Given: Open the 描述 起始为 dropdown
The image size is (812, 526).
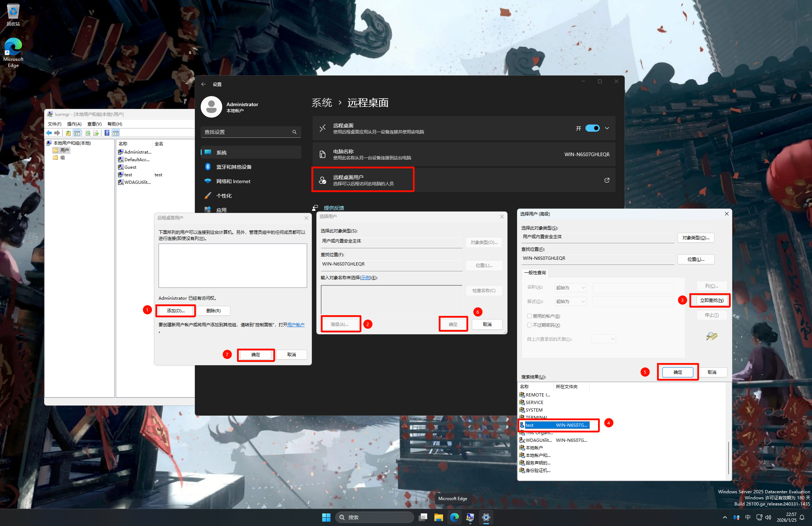Looking at the screenshot, I should click(x=571, y=301).
